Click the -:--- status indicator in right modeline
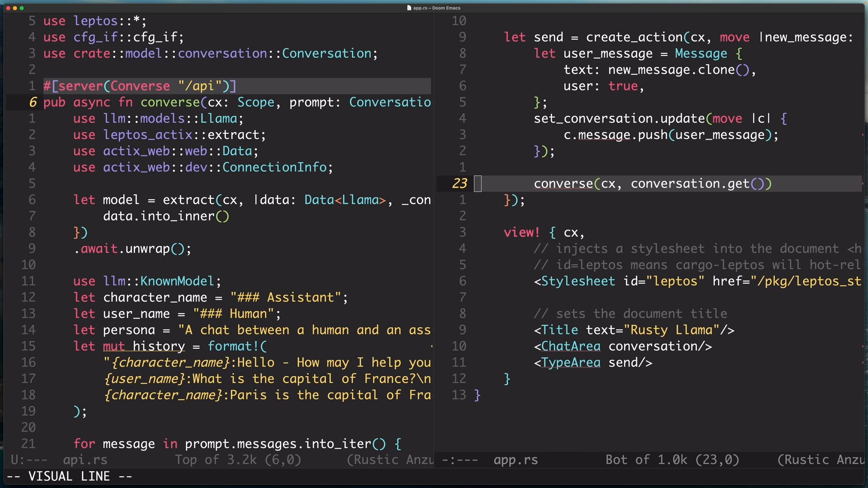This screenshot has height=488, width=868. tap(459, 460)
